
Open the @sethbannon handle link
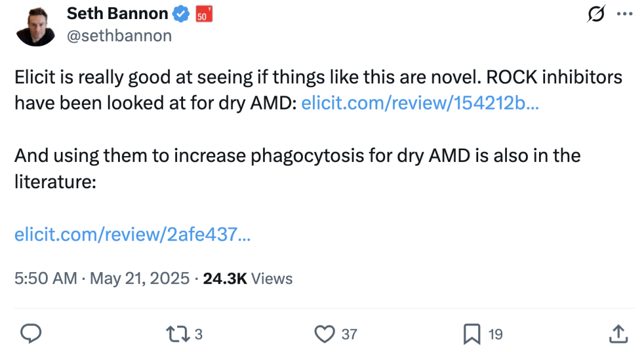(119, 36)
